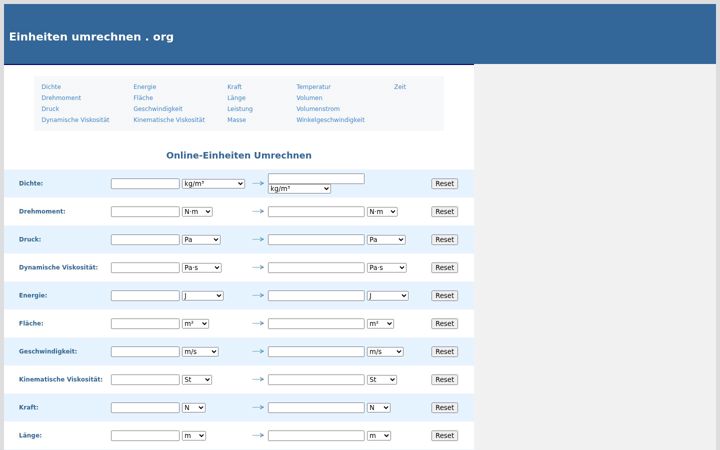Screen dimensions: 720x450
Task: Go to Kinematische Viskosität link
Action: (169, 120)
